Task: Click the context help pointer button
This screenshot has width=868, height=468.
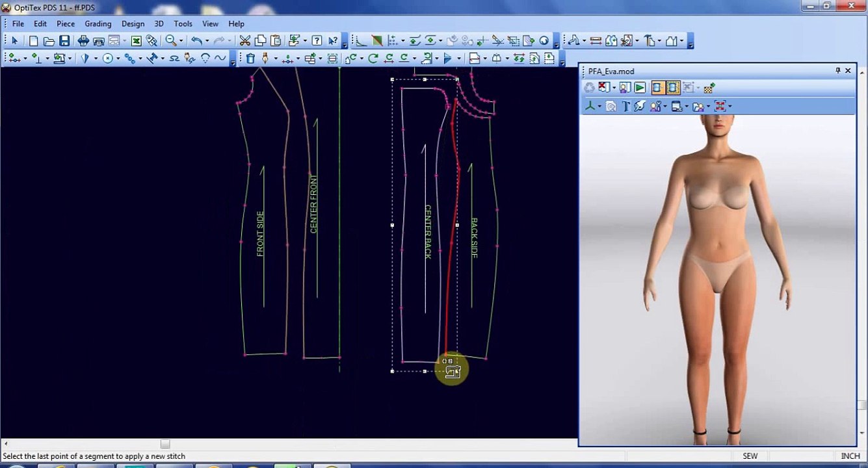Action: [x=333, y=41]
